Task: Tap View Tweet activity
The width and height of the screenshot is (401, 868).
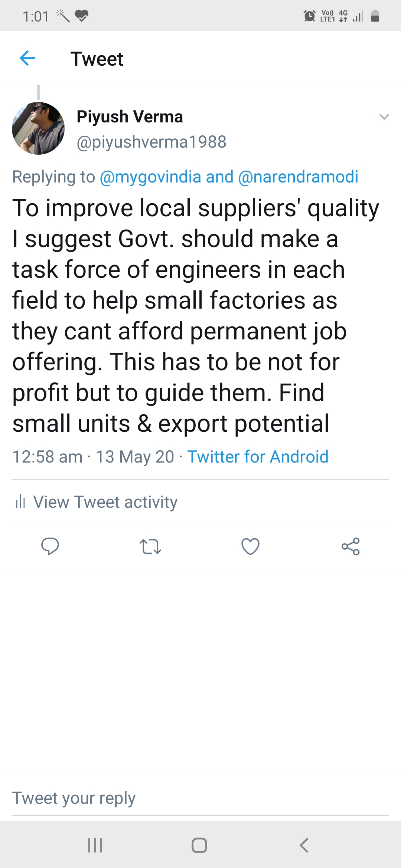Action: tap(105, 502)
